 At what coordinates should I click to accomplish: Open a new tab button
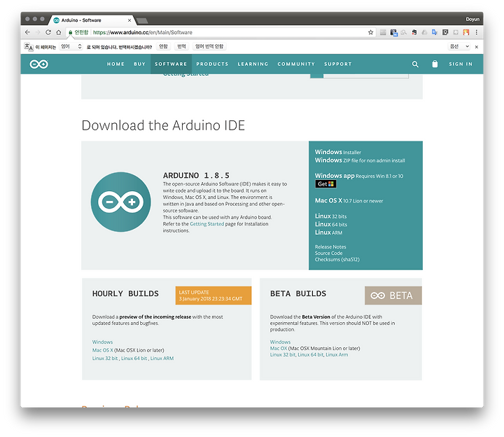point(141,21)
